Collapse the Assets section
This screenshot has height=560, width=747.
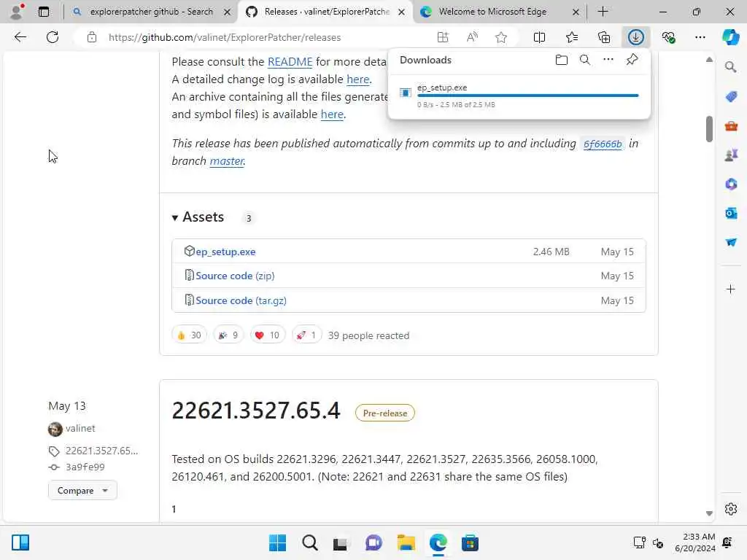pyautogui.click(x=198, y=217)
